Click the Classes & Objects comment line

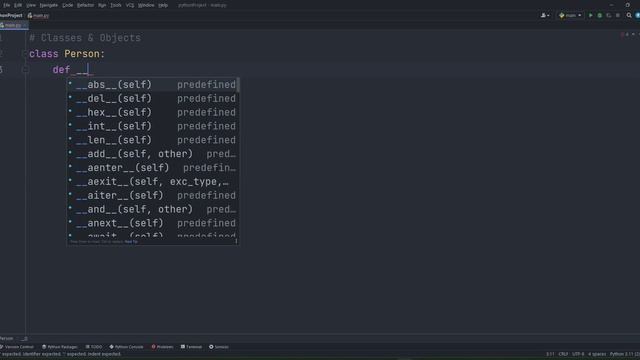click(x=85, y=38)
